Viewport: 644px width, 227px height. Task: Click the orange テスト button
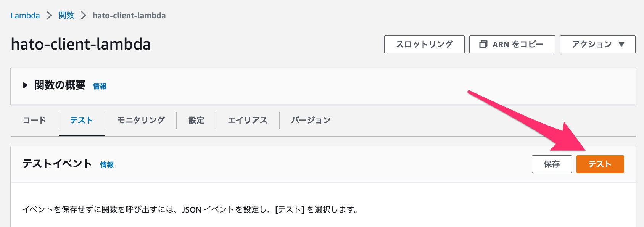point(600,164)
